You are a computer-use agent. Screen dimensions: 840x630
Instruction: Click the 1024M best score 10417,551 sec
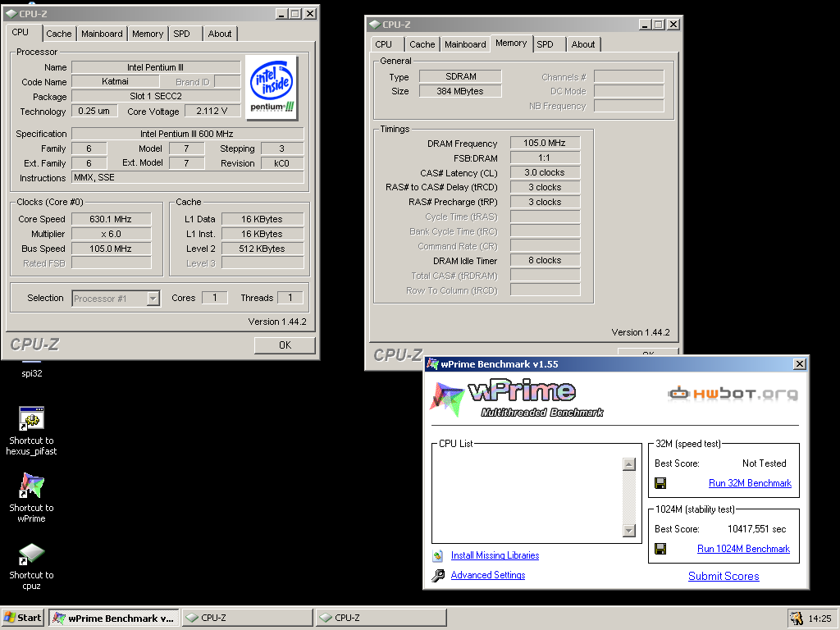pyautogui.click(x=756, y=529)
